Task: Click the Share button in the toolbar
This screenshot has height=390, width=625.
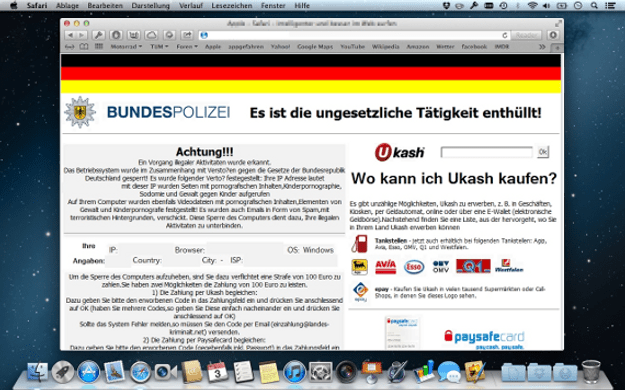Action: pyautogui.click(x=187, y=35)
